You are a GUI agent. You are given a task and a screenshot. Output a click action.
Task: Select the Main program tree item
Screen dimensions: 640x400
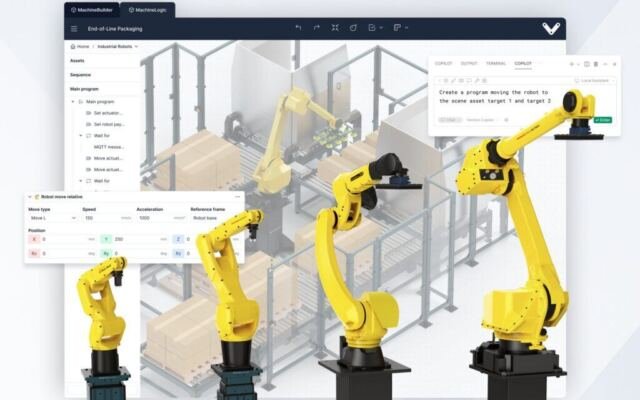click(x=100, y=102)
